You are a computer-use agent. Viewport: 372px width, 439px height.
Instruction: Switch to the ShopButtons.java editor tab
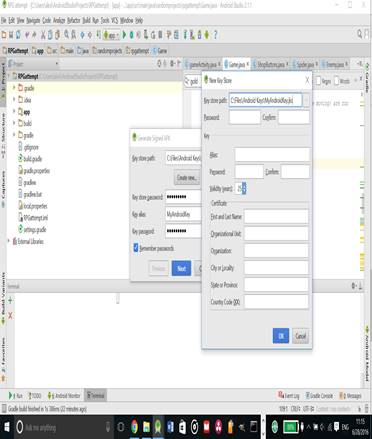pyautogui.click(x=270, y=64)
